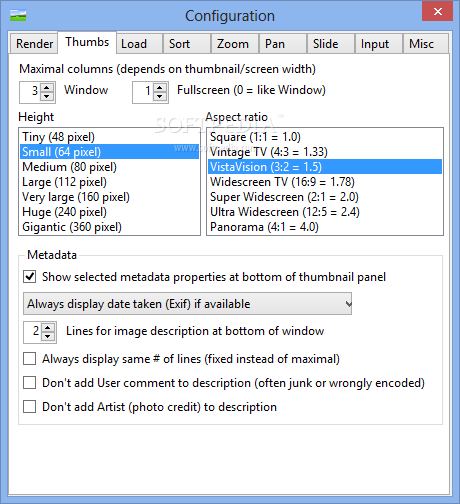This screenshot has width=460, height=504.
Task: Switch to the Zoom tab
Action: pos(235,44)
